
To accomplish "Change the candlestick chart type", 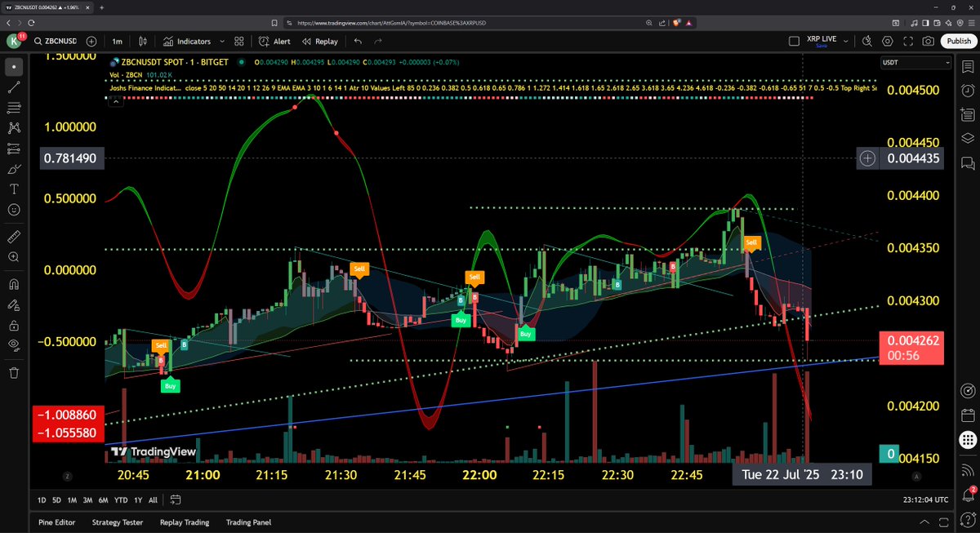I will pyautogui.click(x=143, y=41).
